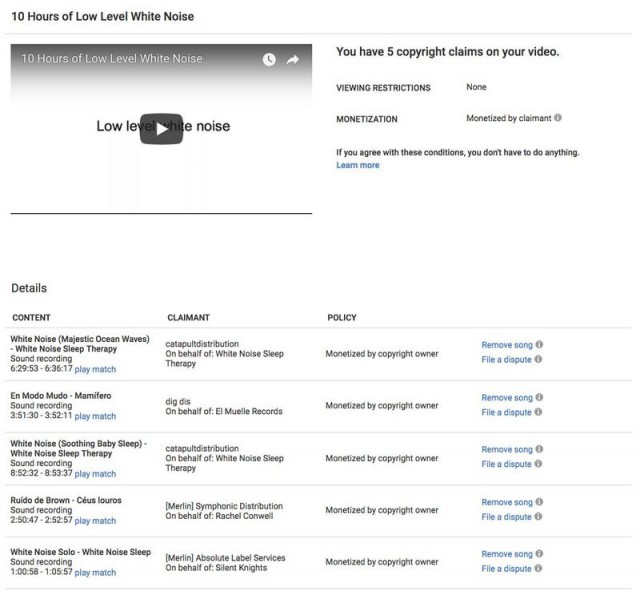Info icon beside File a dispute, En Modo Mudo row

pyautogui.click(x=538, y=412)
